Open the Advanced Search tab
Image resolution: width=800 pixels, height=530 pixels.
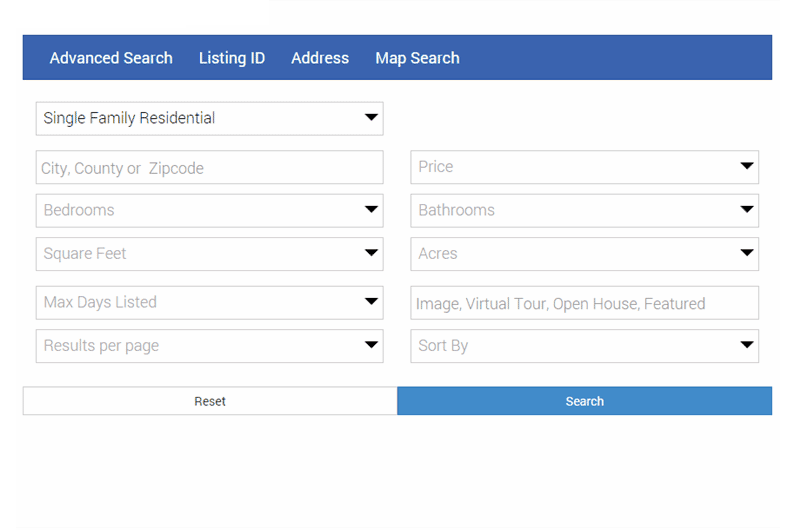pyautogui.click(x=111, y=58)
